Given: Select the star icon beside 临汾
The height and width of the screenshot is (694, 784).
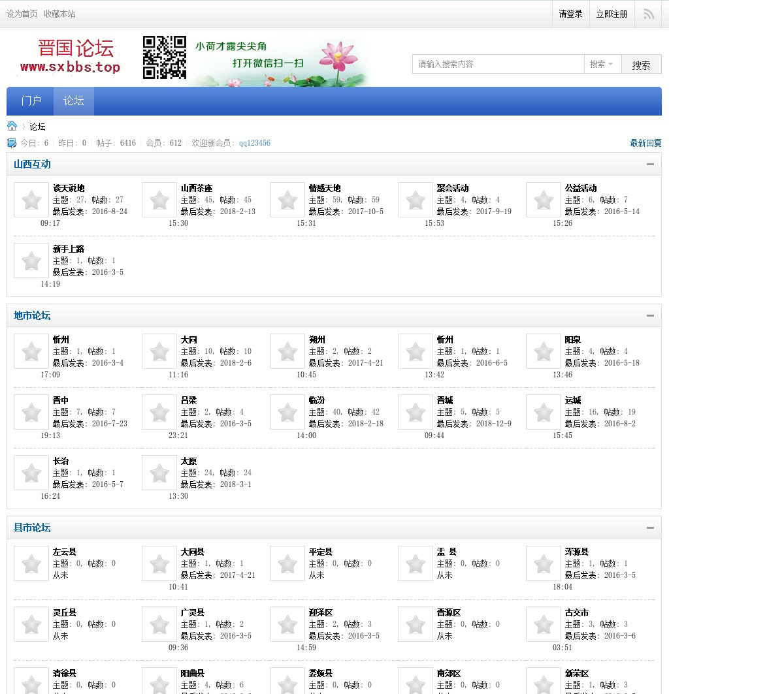Looking at the screenshot, I should tap(287, 412).
